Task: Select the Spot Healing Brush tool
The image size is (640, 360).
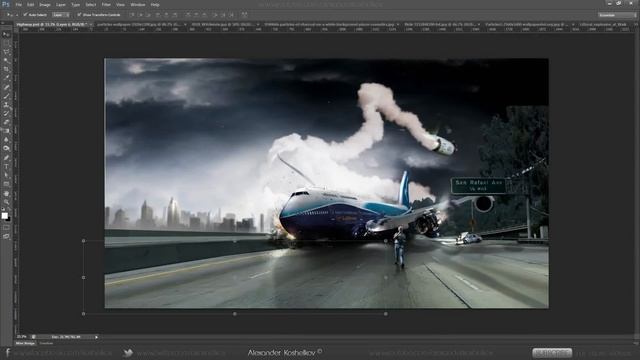Action: click(6, 87)
